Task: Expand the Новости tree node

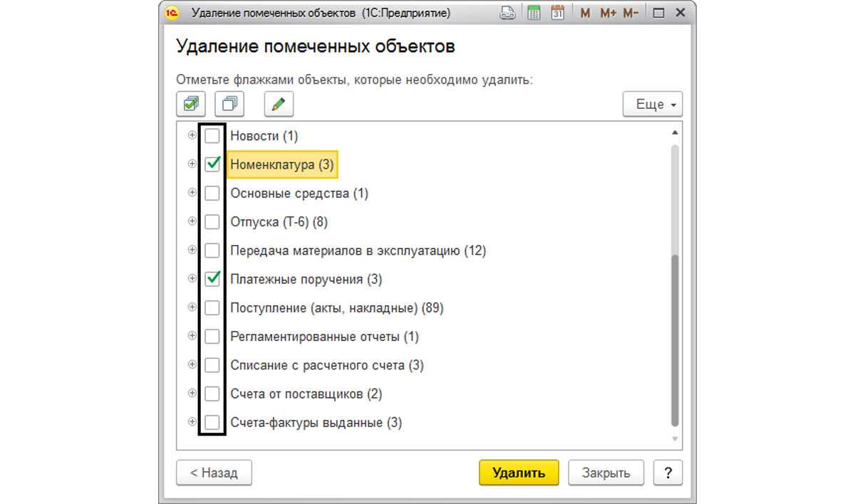Action: [x=192, y=135]
